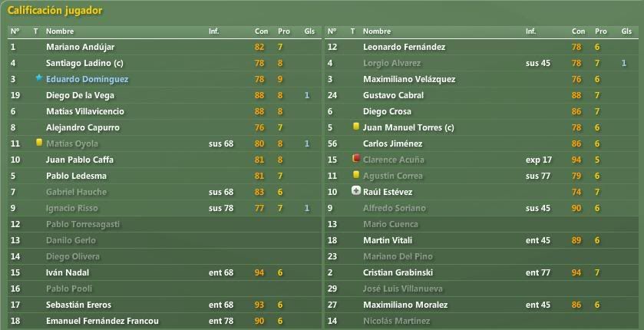Open Maximiliano Moralez player entry

405,305
